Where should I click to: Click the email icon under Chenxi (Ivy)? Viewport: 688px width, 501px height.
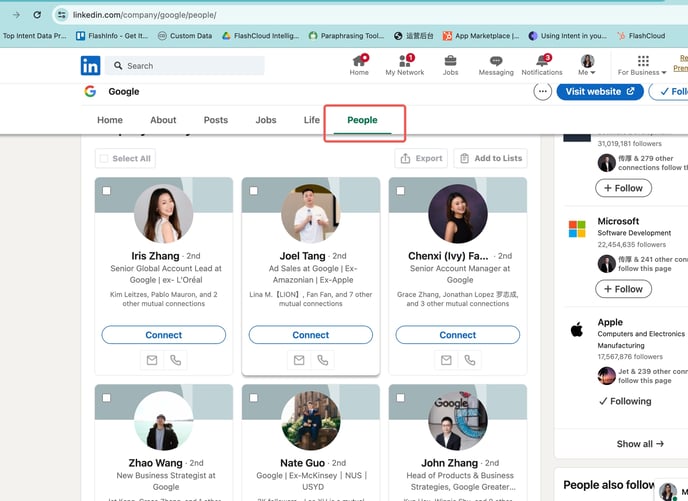coord(446,360)
